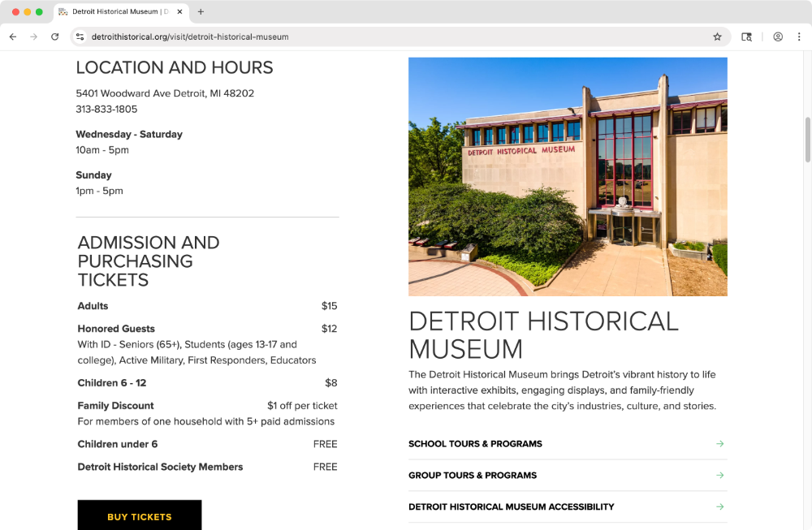The height and width of the screenshot is (530, 812).
Task: Bookmark this page with star icon
Action: 717,37
